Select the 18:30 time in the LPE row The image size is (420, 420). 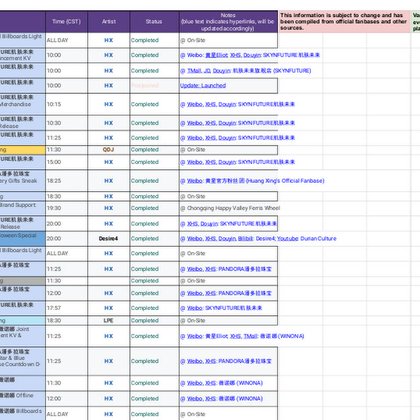tap(66, 321)
